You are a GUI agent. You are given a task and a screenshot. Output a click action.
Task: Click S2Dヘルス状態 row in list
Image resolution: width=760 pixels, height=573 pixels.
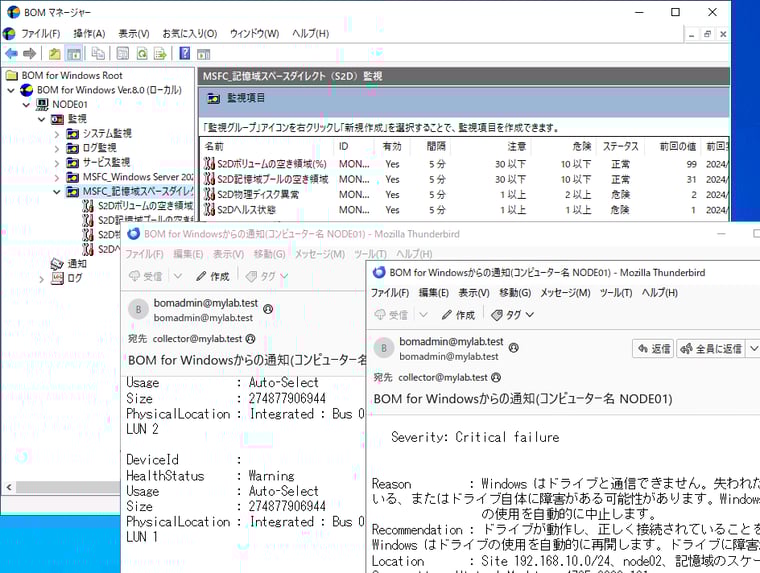(465, 210)
